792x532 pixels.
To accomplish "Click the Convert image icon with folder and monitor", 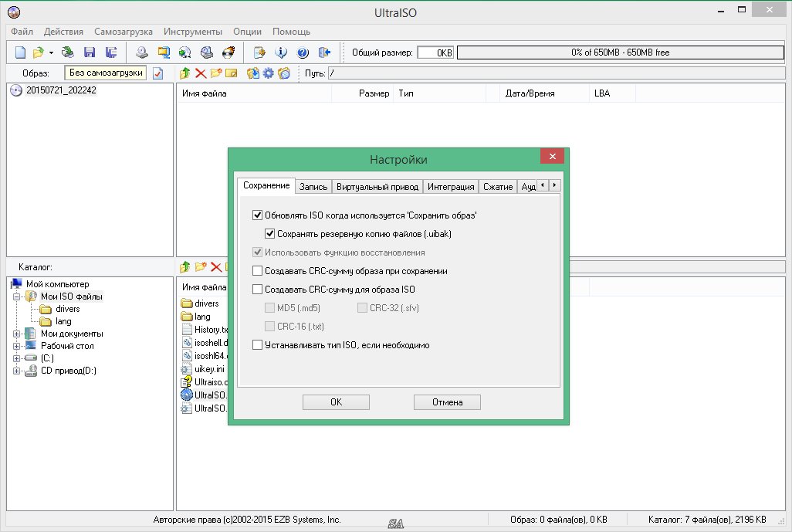I will pyautogui.click(x=164, y=52).
